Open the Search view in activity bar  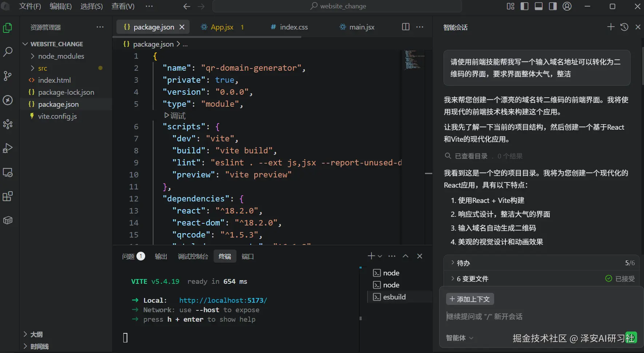pyautogui.click(x=8, y=52)
